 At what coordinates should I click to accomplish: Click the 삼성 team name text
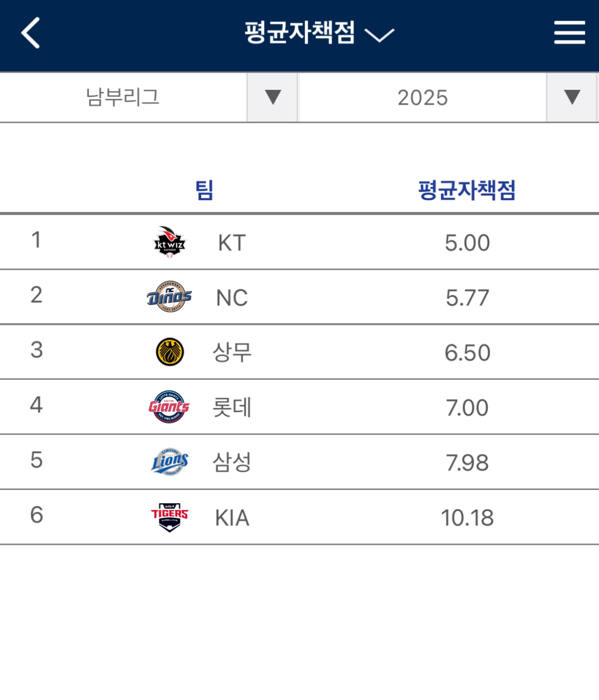pyautogui.click(x=232, y=462)
